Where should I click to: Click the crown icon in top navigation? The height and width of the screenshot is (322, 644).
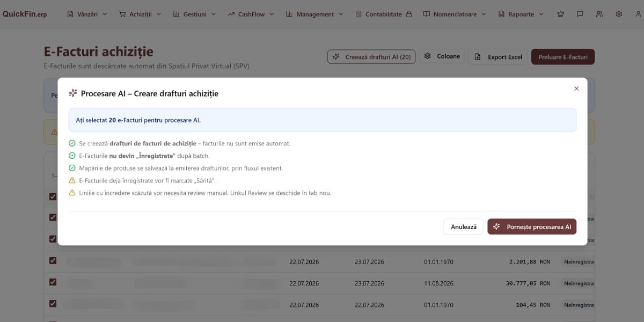click(x=561, y=14)
